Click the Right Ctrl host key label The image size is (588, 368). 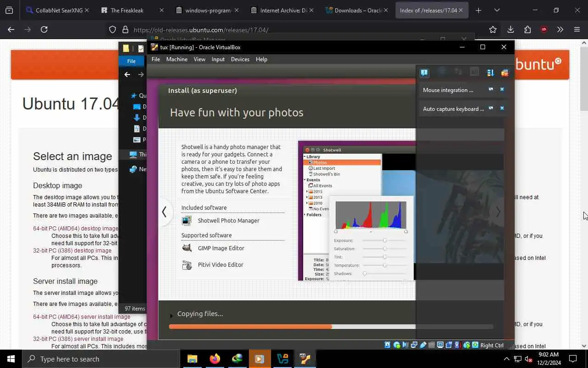pos(492,345)
